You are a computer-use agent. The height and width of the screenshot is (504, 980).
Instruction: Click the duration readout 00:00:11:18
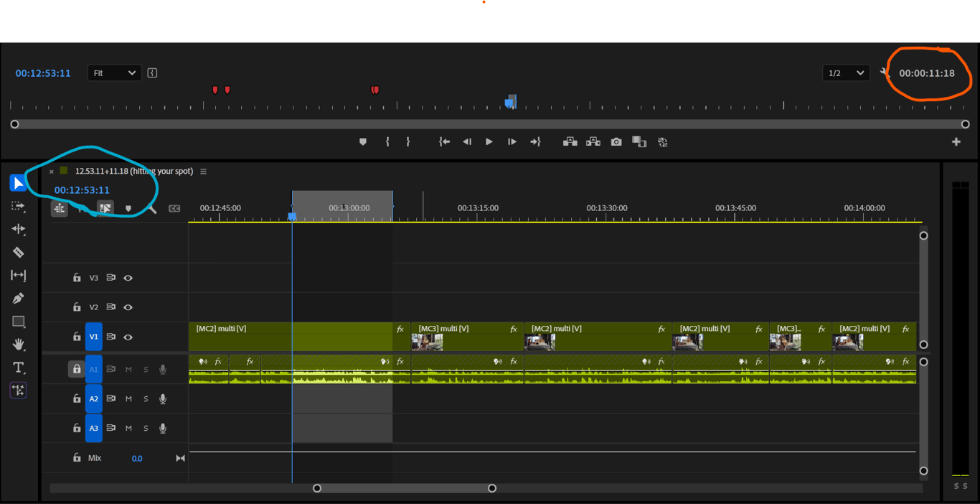point(927,73)
